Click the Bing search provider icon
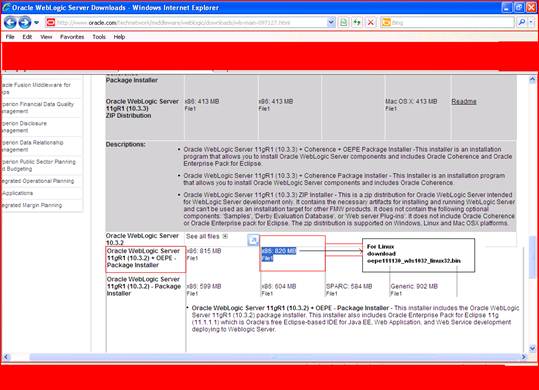The image size is (539, 390). tap(386, 23)
